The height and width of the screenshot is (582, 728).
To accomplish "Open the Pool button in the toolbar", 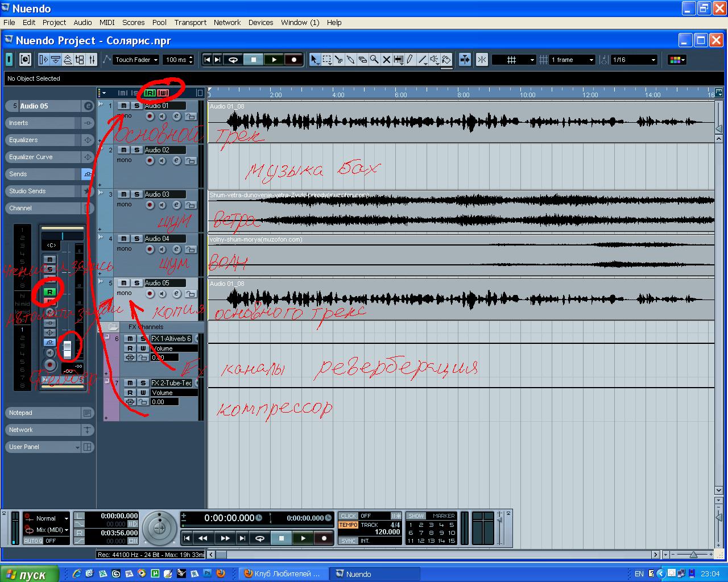I will [80, 60].
